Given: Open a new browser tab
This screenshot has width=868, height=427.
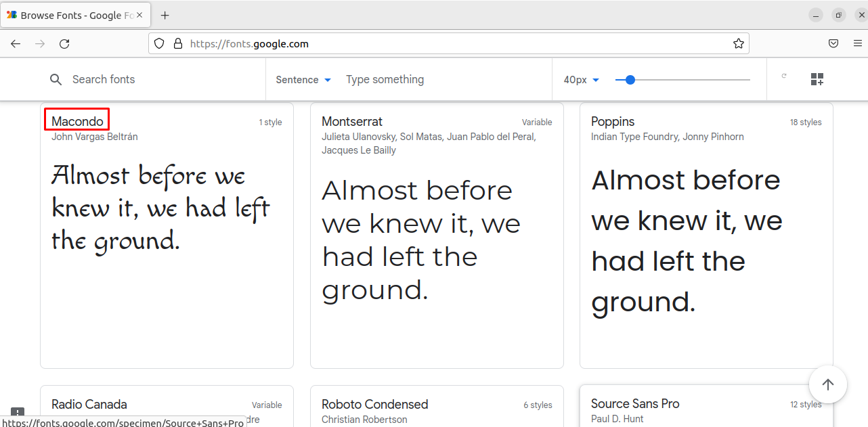Looking at the screenshot, I should [165, 15].
